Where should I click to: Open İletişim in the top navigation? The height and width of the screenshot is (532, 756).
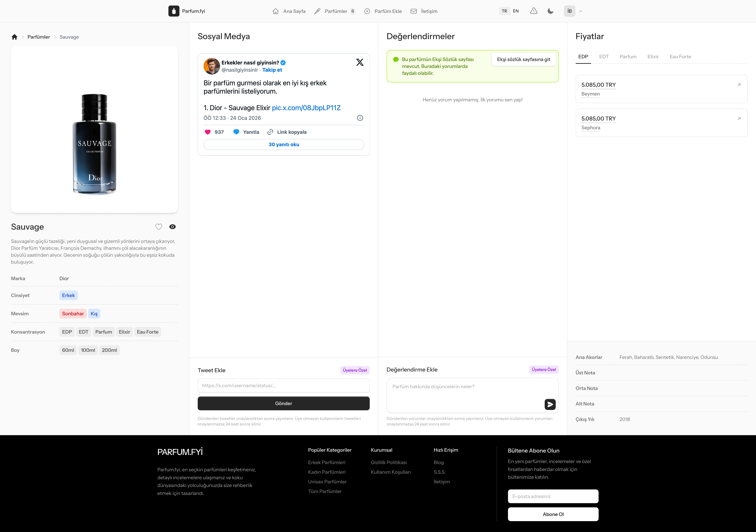pos(424,11)
